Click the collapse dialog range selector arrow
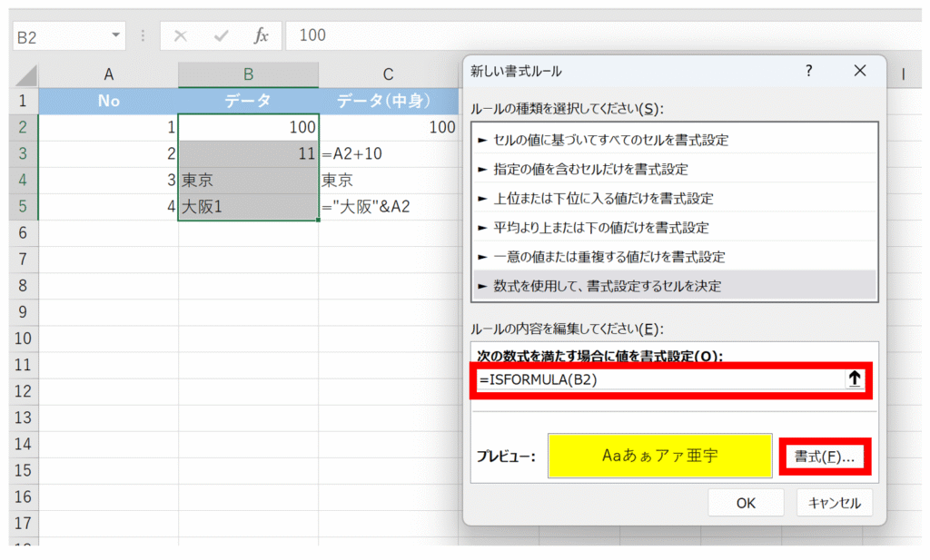The width and height of the screenshot is (930, 560). pos(854,380)
